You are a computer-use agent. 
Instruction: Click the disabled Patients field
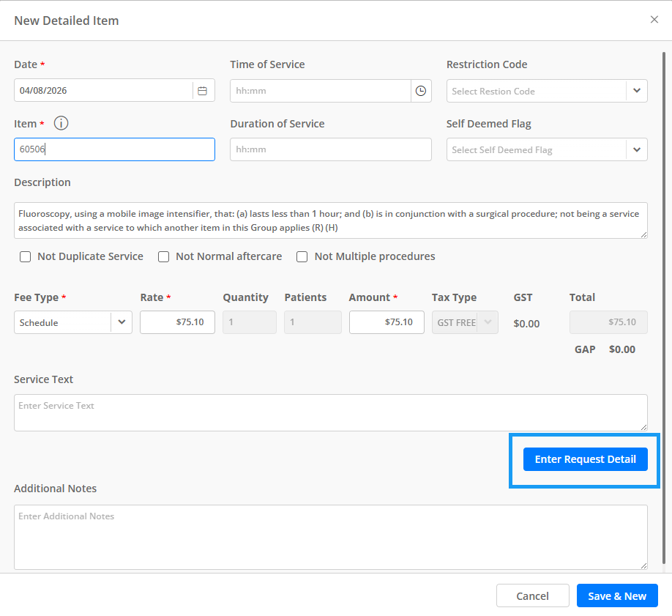(x=313, y=322)
